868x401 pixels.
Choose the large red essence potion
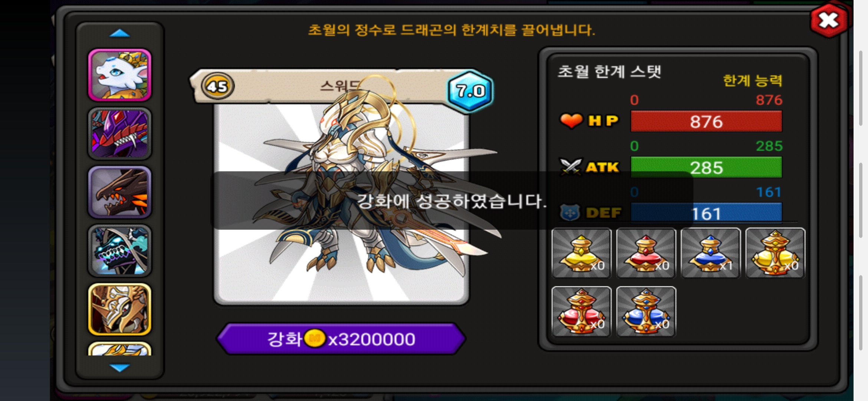pos(581,312)
